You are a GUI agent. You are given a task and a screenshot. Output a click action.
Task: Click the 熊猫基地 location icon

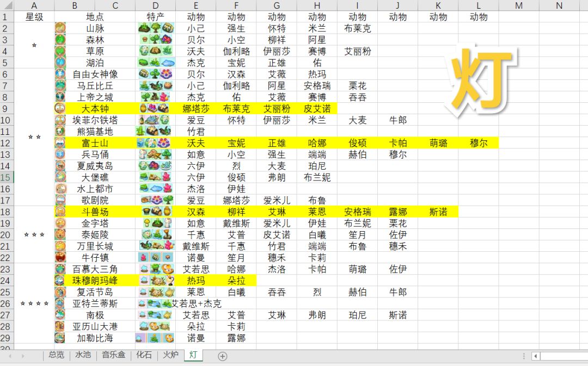[x=60, y=132]
